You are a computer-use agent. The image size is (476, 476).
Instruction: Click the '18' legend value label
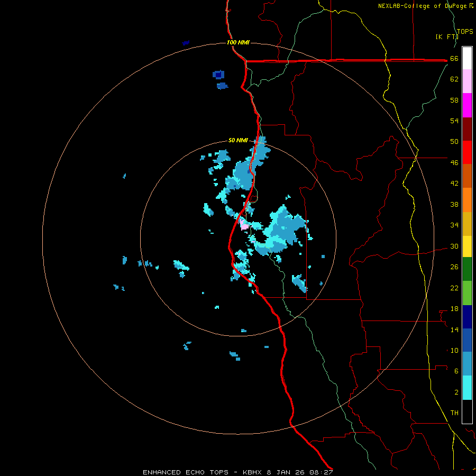pos(454,309)
